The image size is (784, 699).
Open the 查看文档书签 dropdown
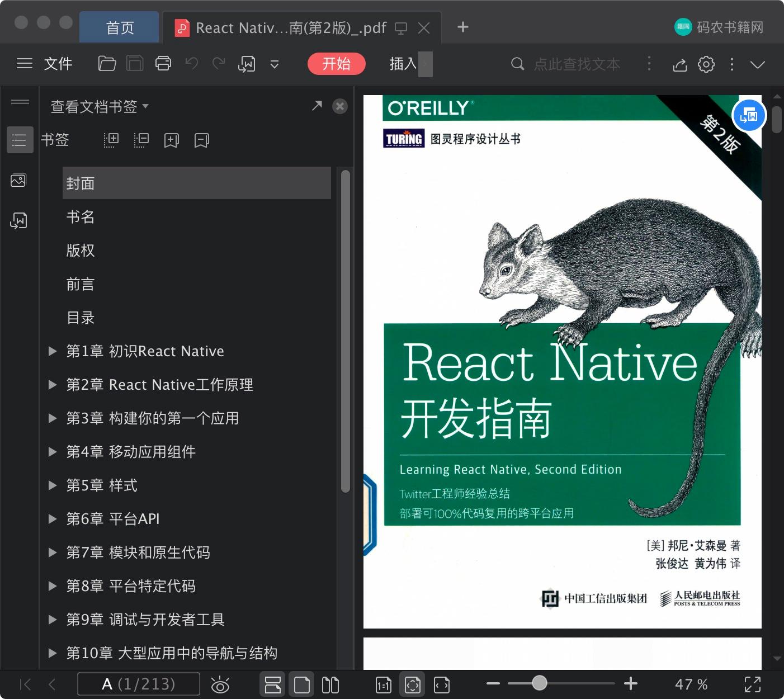point(100,106)
